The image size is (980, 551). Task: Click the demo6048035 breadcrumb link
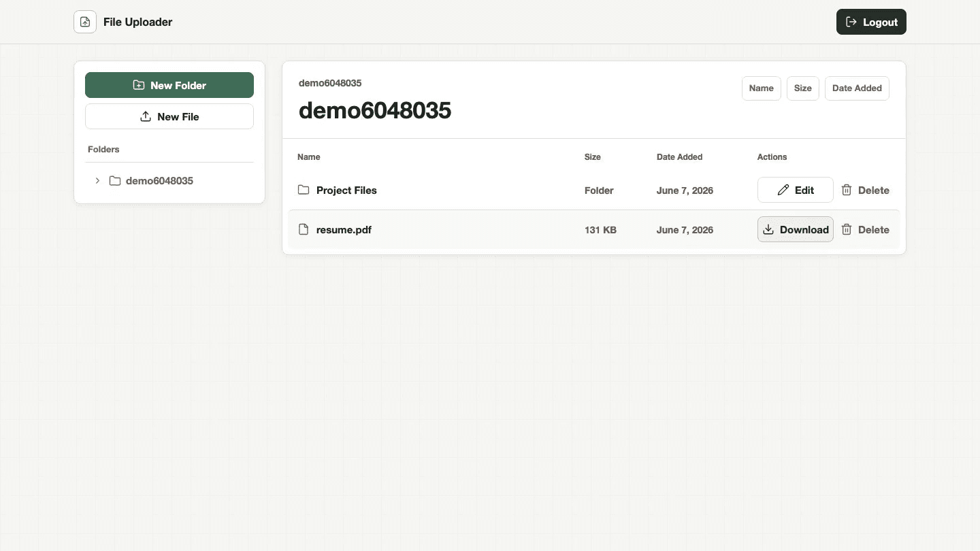tap(330, 83)
